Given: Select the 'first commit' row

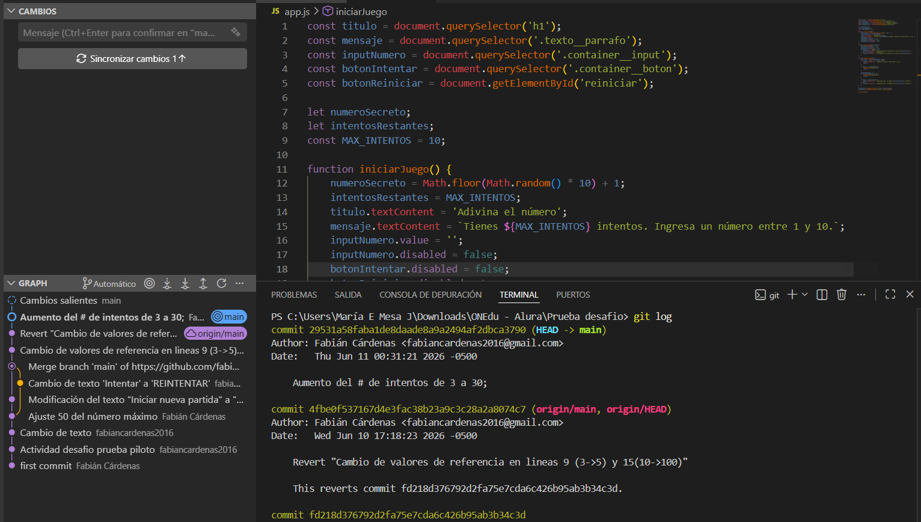Looking at the screenshot, I should [x=130, y=466].
